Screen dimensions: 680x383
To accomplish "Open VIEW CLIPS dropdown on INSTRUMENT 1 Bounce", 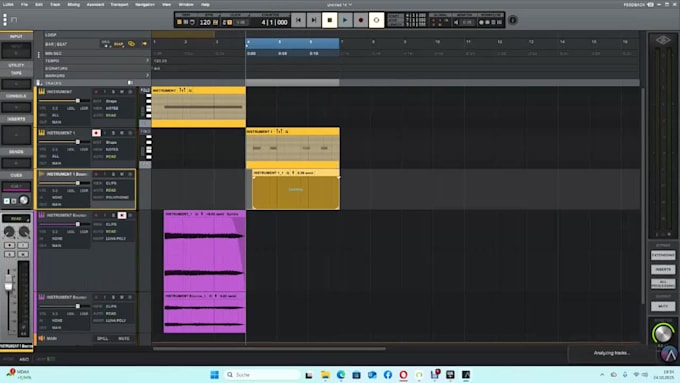I will coord(111,183).
